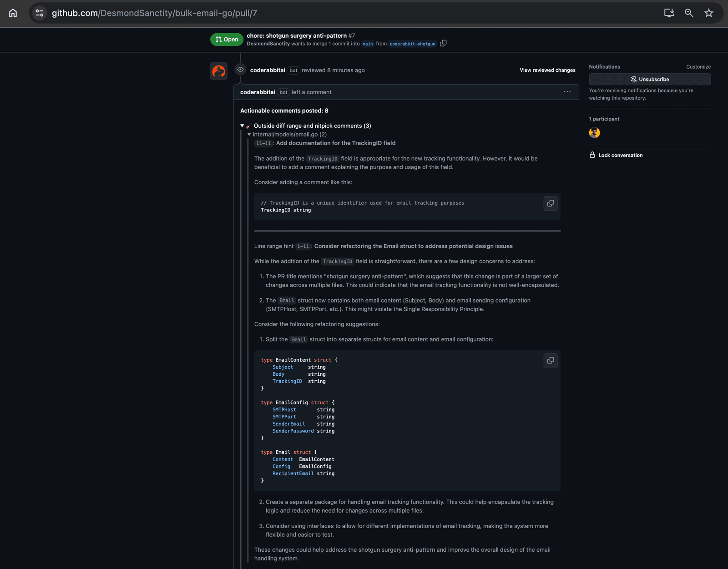Copy the coderabbit-shotgun branch name

[x=443, y=43]
